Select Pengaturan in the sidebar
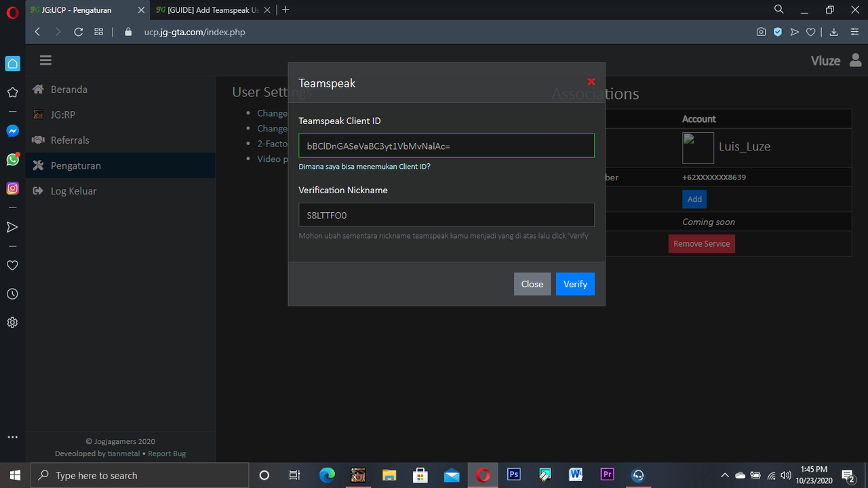868x488 pixels. coord(121,165)
